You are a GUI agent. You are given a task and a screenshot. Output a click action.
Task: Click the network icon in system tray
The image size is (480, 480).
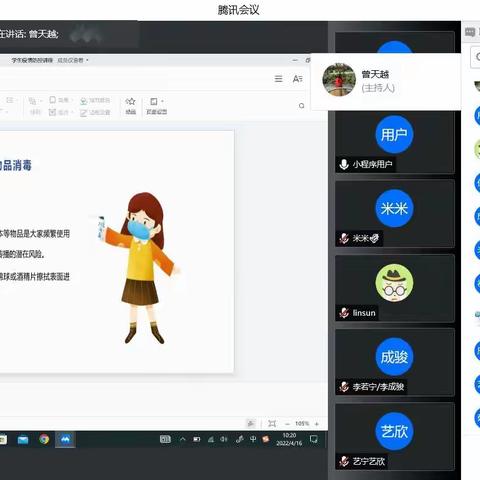point(211,439)
